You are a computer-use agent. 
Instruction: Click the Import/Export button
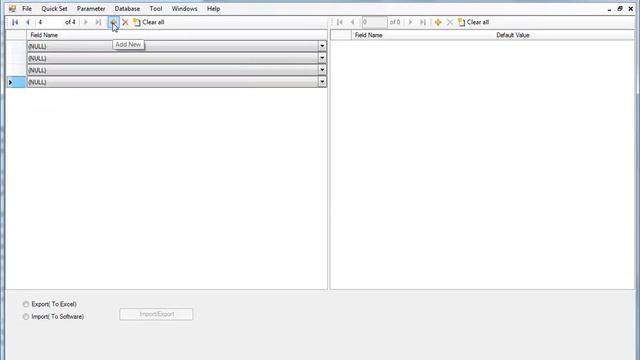coord(156,314)
